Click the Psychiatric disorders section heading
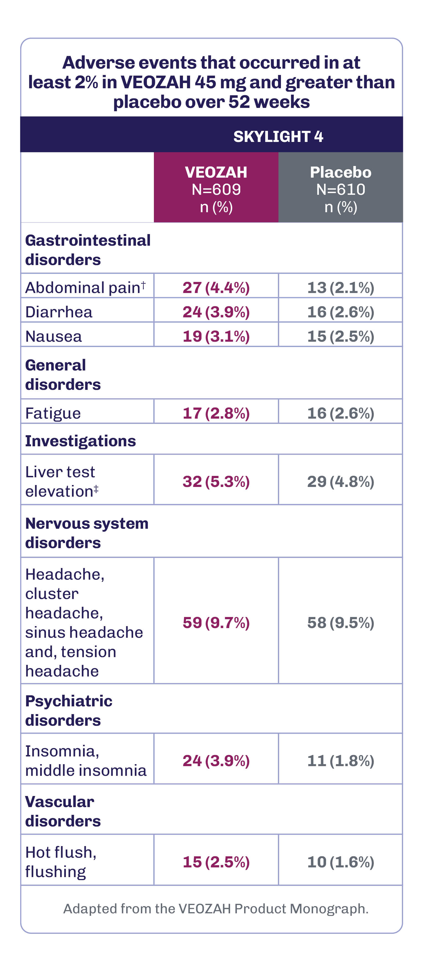The width and height of the screenshot is (421, 980). (69, 710)
